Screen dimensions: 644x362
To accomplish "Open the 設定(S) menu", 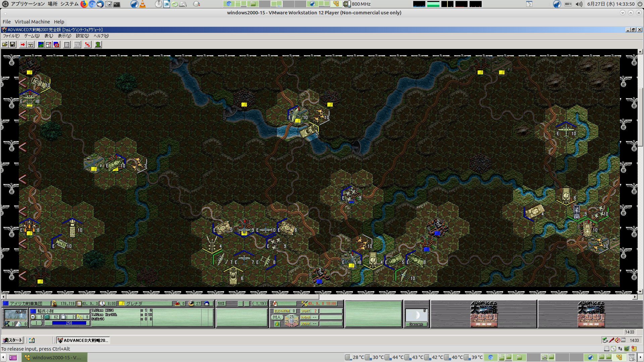I will click(x=82, y=36).
